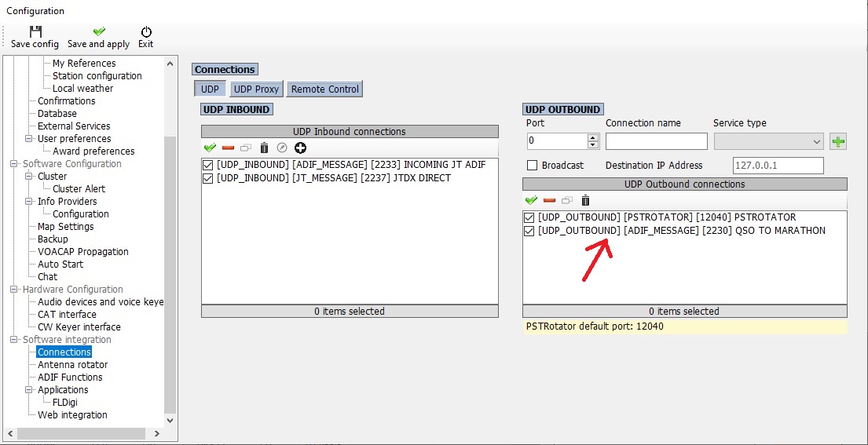Click in the Port number field
Image resolution: width=868 pixels, height=445 pixels.
(556, 141)
